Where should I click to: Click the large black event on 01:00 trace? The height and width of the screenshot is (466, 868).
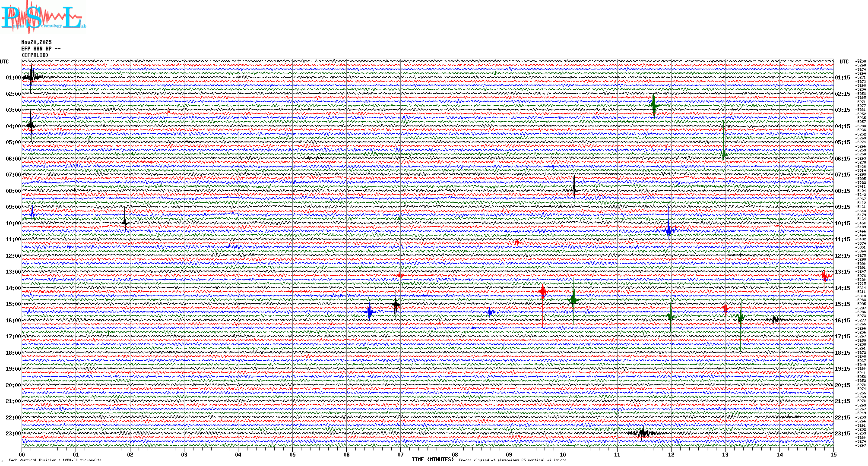(x=31, y=78)
